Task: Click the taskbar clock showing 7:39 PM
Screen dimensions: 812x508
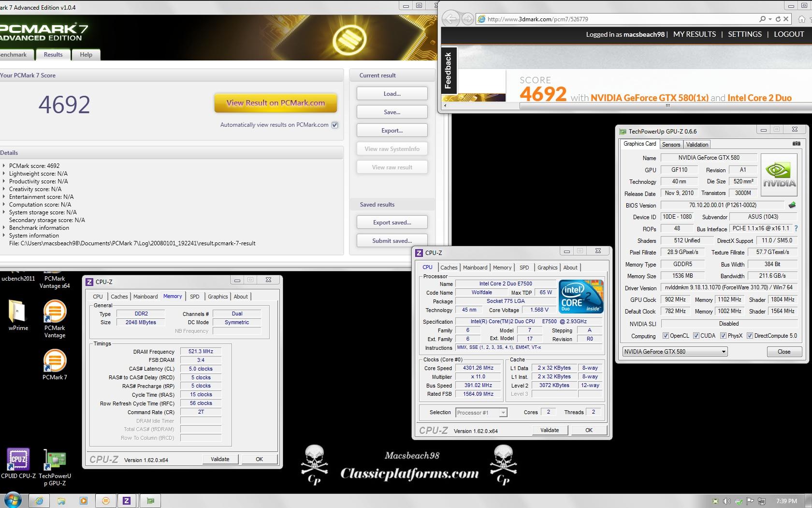Action: 786,501
